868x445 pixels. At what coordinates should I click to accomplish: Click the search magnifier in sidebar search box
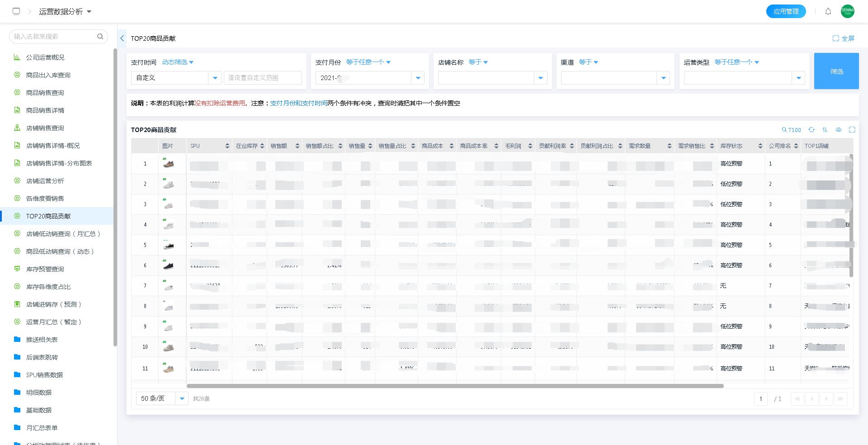[x=100, y=36]
